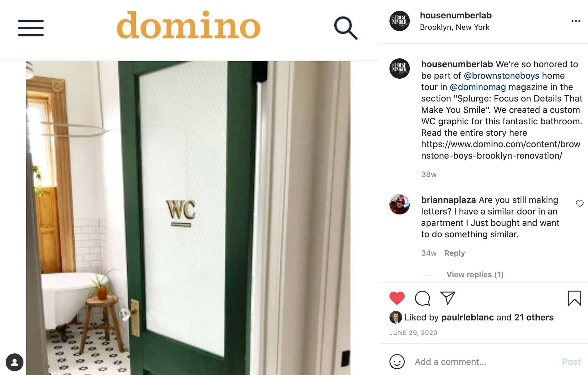Click the comment speech bubble icon
The width and height of the screenshot is (588, 375).
coord(422,298)
